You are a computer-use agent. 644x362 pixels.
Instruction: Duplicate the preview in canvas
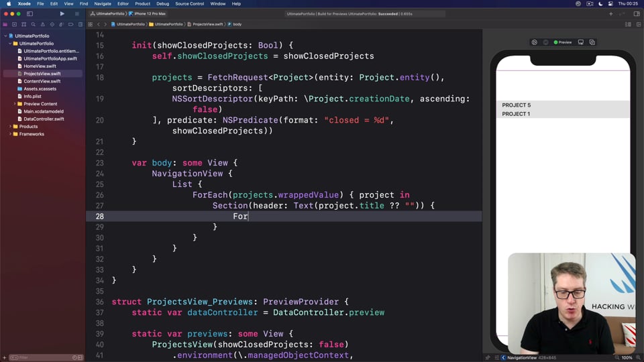pos(592,42)
